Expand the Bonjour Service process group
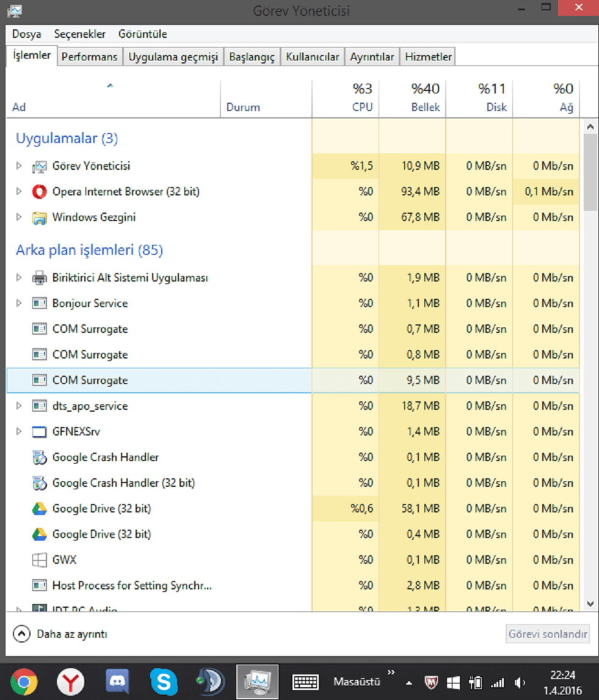The width and height of the screenshot is (599, 700). click(19, 304)
